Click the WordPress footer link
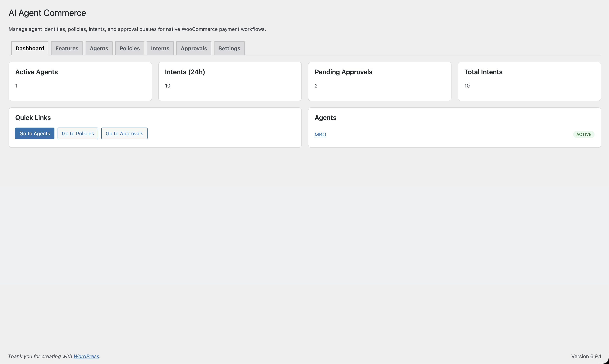The height and width of the screenshot is (364, 609). pyautogui.click(x=86, y=356)
